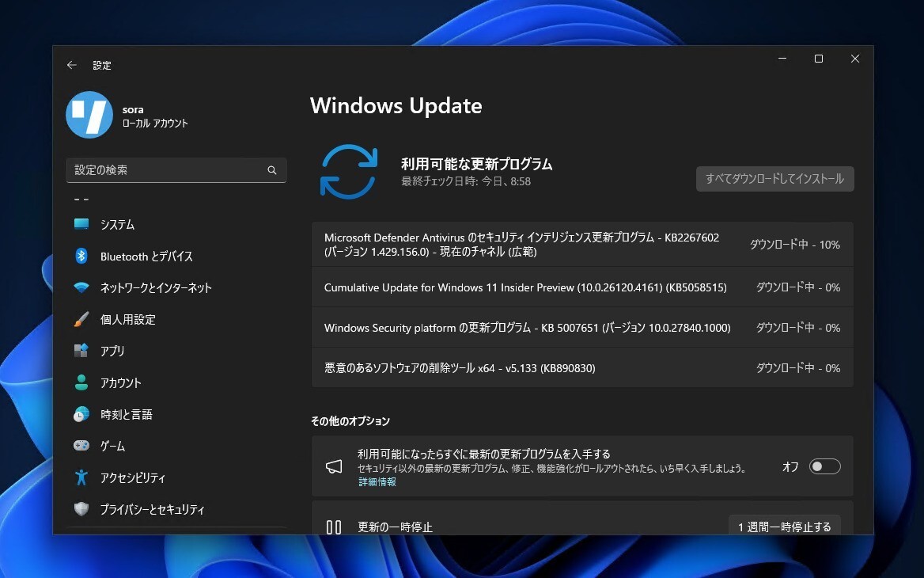Screen dimensions: 924x578
Task: Select 悪意のあるソフトウェアの削除ツール KB890830 update
Action: [x=582, y=368]
